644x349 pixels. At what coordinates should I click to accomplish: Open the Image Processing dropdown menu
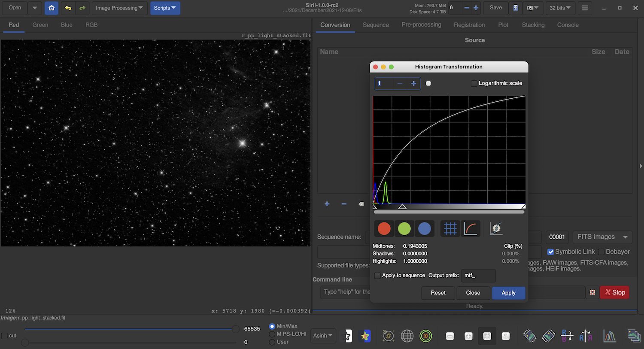point(119,8)
